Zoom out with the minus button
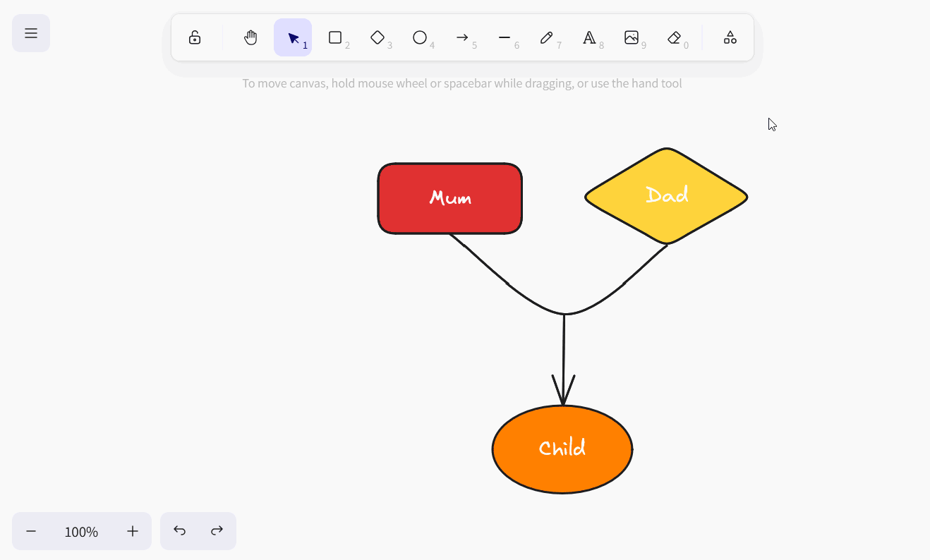This screenshot has height=560, width=930. pyautogui.click(x=31, y=531)
